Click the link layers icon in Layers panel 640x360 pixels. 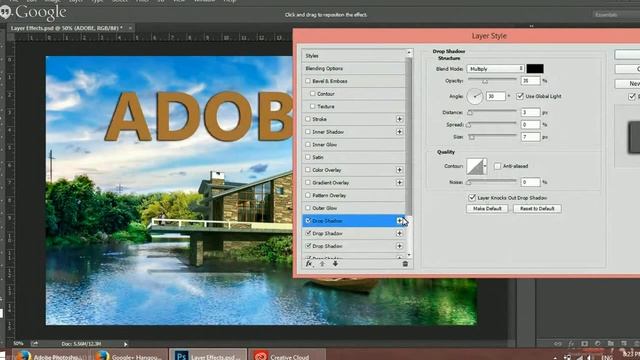(x=558, y=344)
